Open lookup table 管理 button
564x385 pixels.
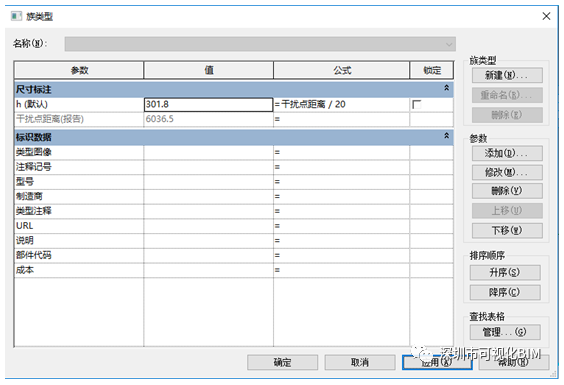[x=505, y=332]
